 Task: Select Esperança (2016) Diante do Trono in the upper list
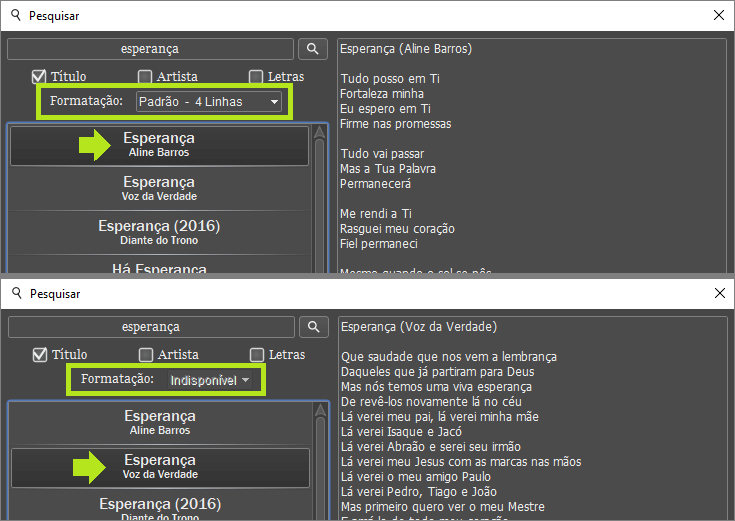[x=159, y=232]
